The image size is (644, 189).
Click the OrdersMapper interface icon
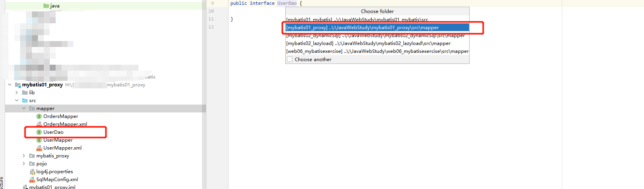[x=39, y=116]
